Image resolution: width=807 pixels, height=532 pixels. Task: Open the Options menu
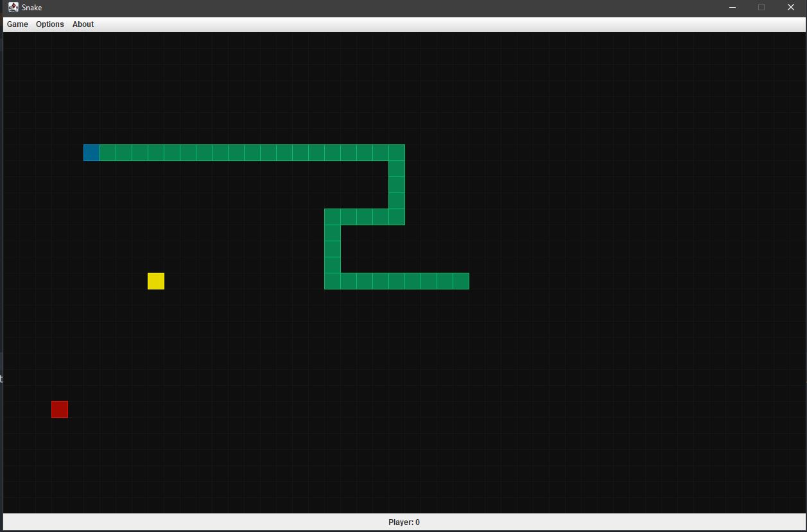pos(49,24)
